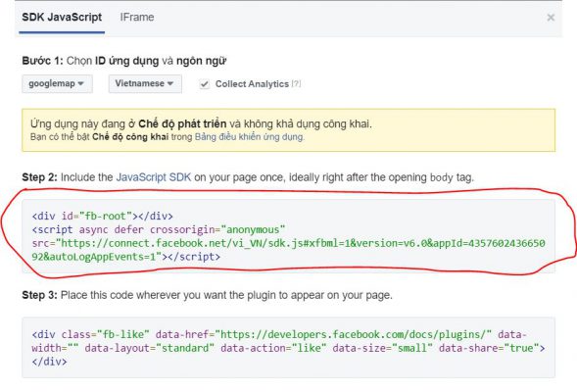Open the Vietnamese language dropdown
The height and width of the screenshot is (392, 577).
pyautogui.click(x=145, y=83)
